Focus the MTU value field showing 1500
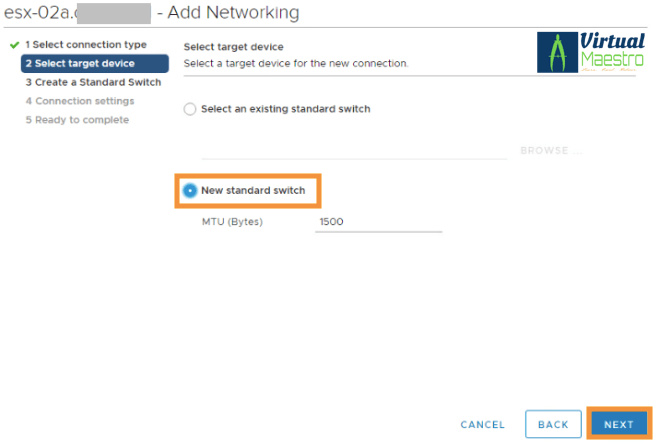This screenshot has height=446, width=659. point(378,222)
